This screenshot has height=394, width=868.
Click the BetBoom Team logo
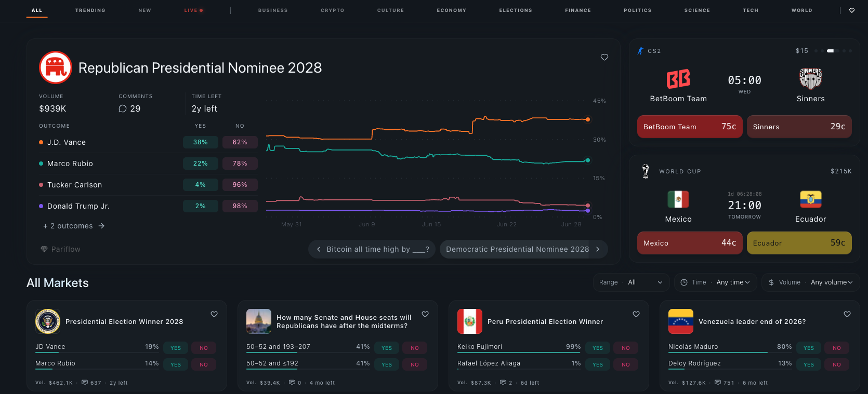click(x=678, y=79)
